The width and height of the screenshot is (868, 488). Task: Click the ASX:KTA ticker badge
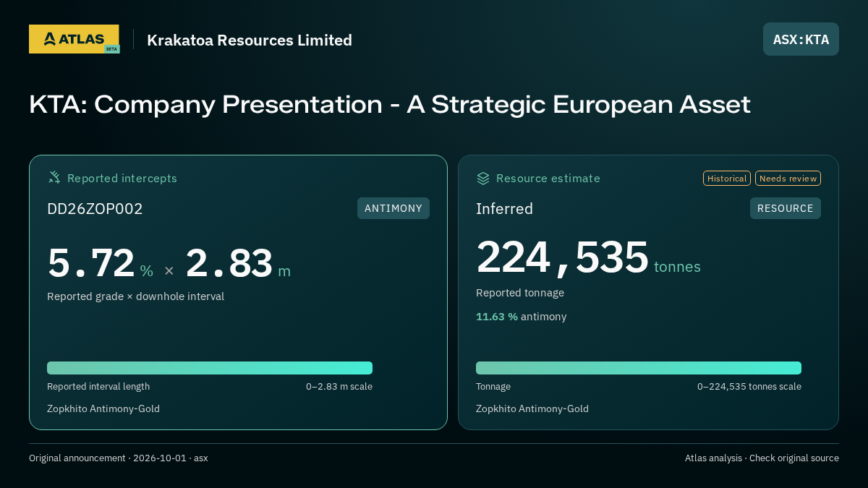[x=801, y=39]
